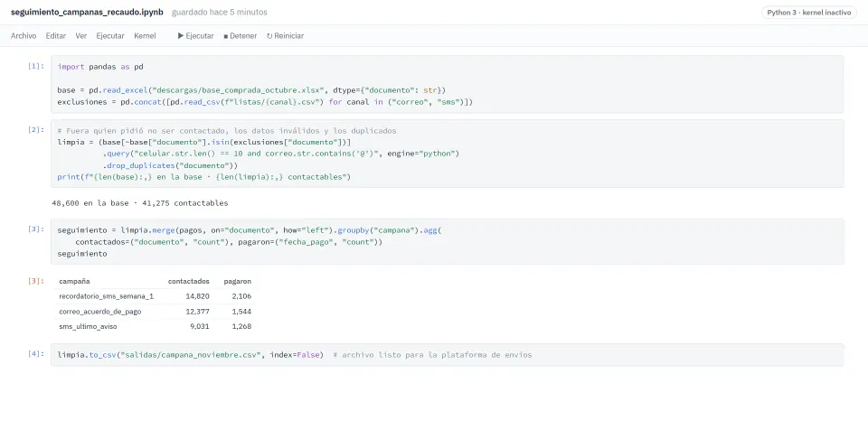Open the Editar menu

pos(56,36)
